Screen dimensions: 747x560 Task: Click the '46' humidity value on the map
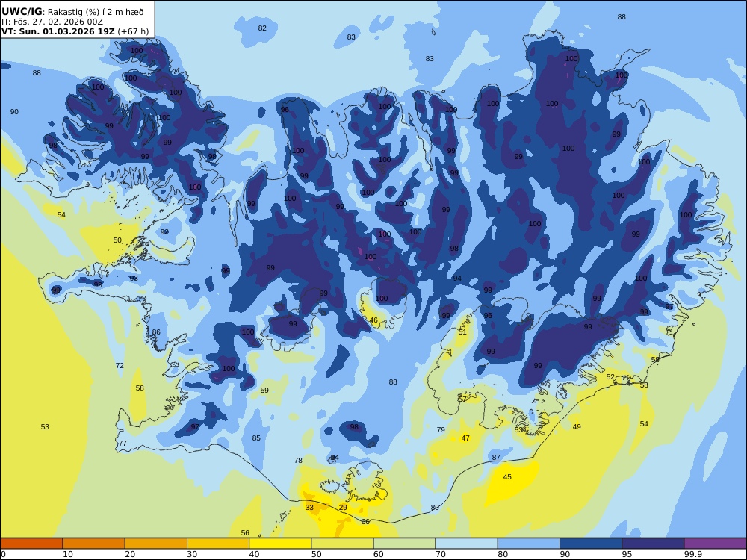(x=373, y=320)
